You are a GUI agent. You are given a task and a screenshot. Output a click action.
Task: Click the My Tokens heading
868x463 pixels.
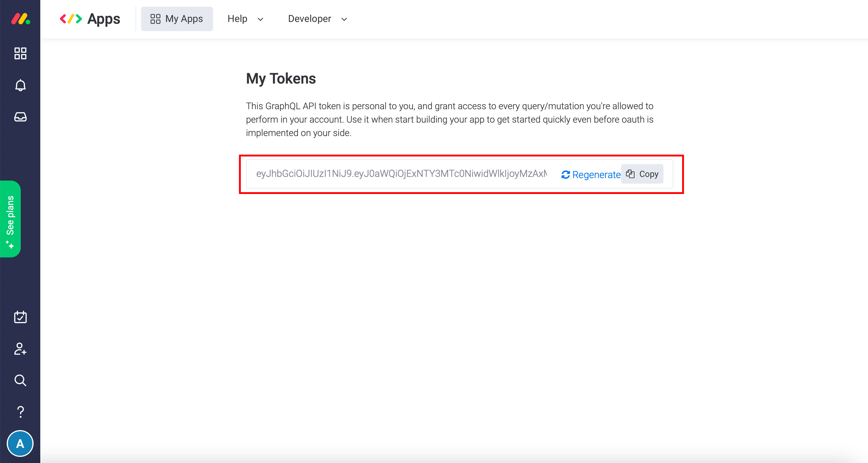281,78
